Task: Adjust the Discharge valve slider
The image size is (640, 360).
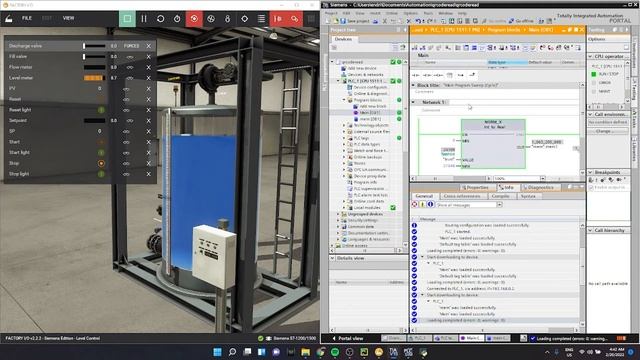Action: click(x=94, y=46)
